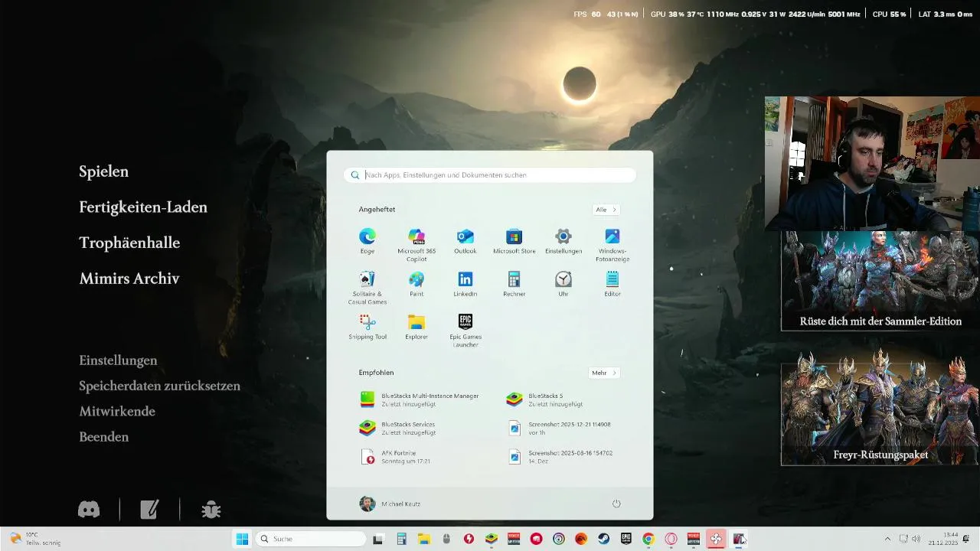980x551 pixels.
Task: Open Task View on the taskbar
Action: pos(378,539)
